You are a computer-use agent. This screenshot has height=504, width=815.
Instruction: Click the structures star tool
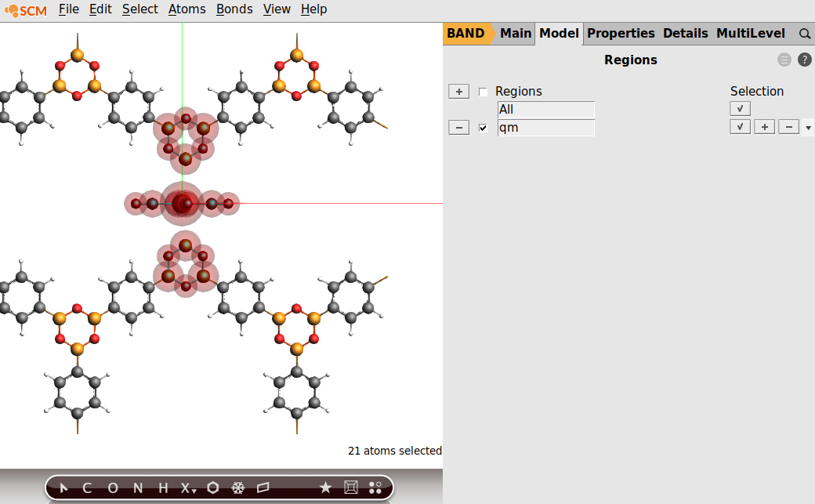326,487
